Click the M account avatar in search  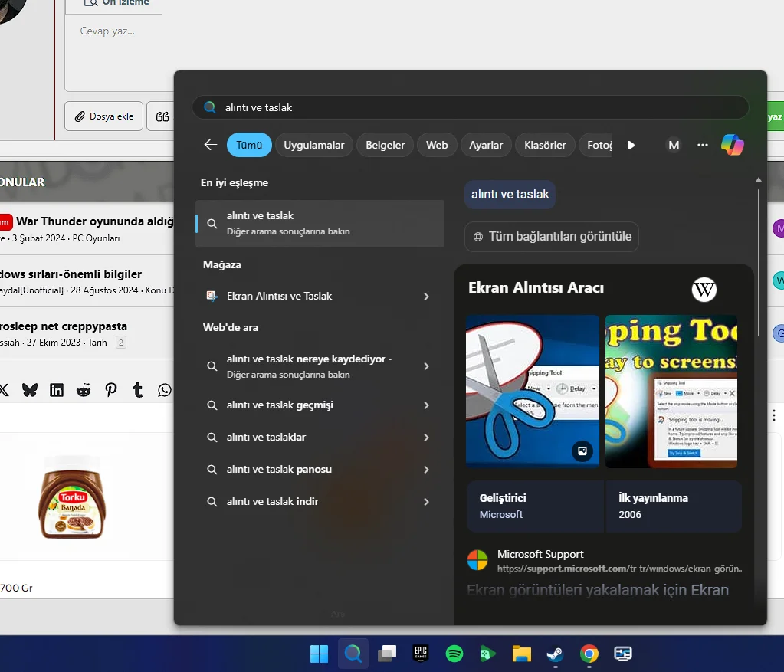tap(674, 145)
